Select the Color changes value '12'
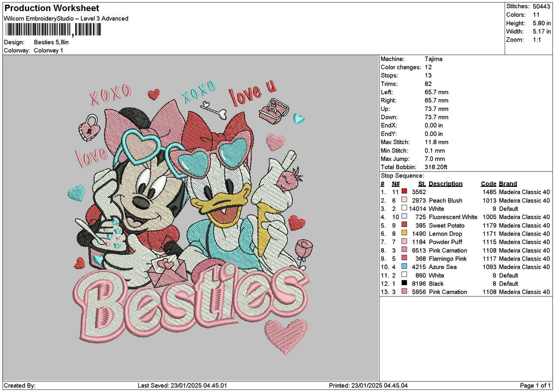The width and height of the screenshot is (555, 392). click(428, 67)
